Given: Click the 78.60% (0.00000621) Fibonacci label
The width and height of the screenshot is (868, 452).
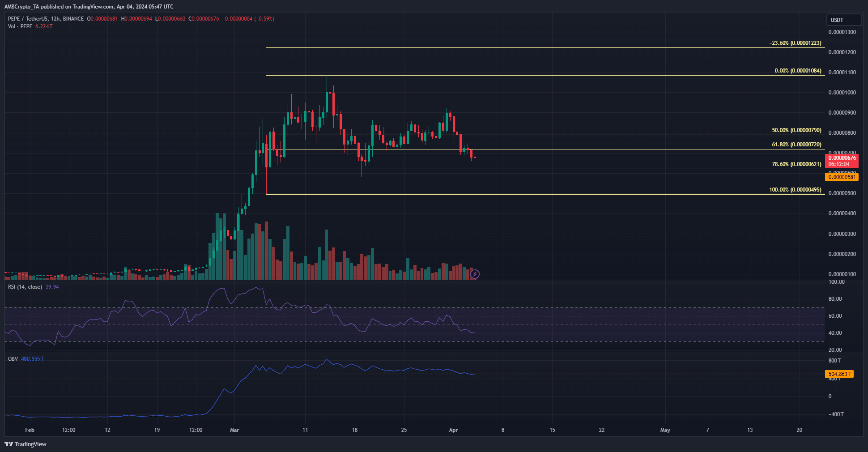Looking at the screenshot, I should pyautogui.click(x=796, y=164).
